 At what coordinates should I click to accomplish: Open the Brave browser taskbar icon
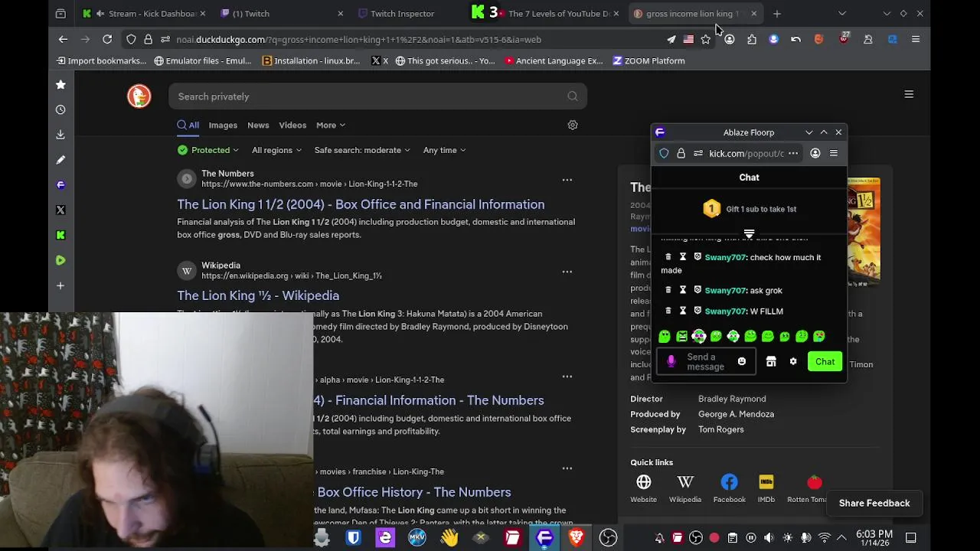tap(577, 538)
